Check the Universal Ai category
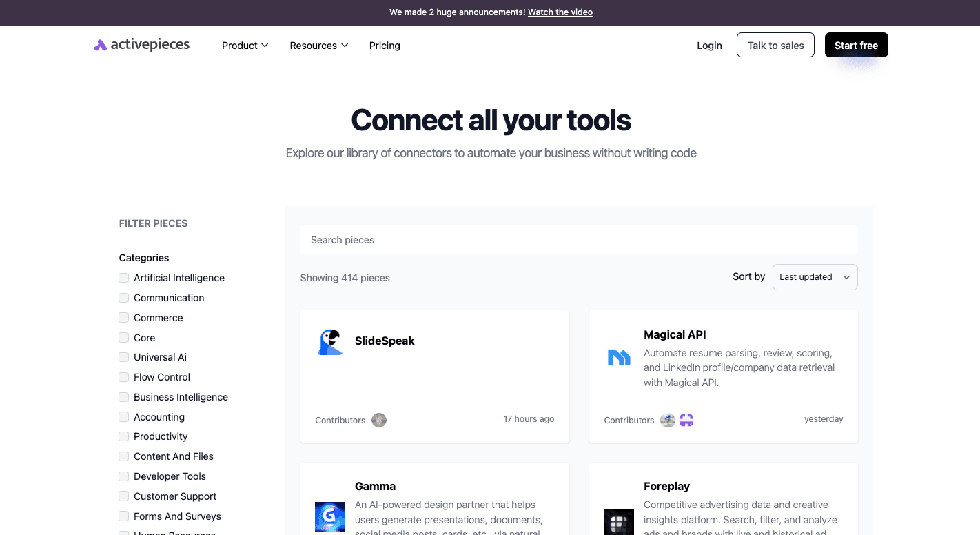Image resolution: width=980 pixels, height=535 pixels. coord(124,357)
